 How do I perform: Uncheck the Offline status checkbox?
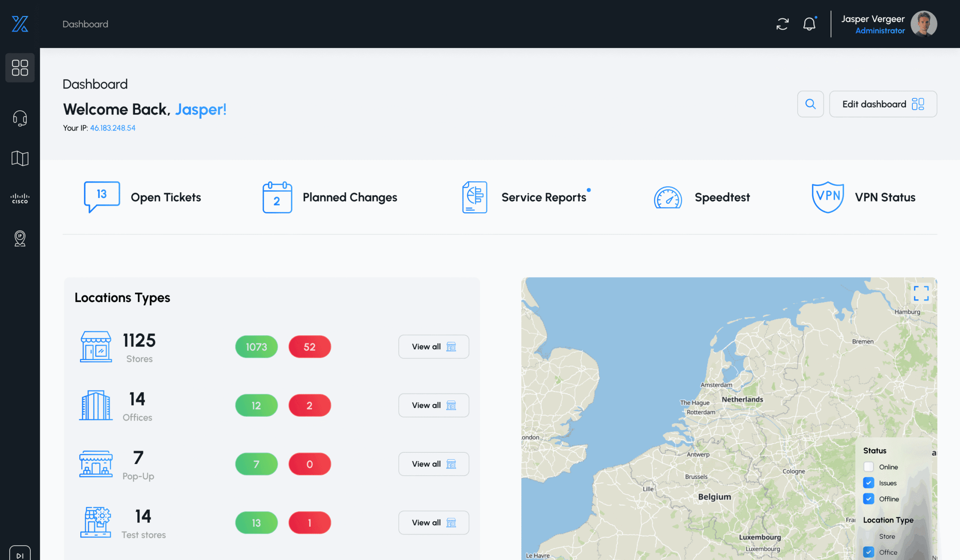868,498
